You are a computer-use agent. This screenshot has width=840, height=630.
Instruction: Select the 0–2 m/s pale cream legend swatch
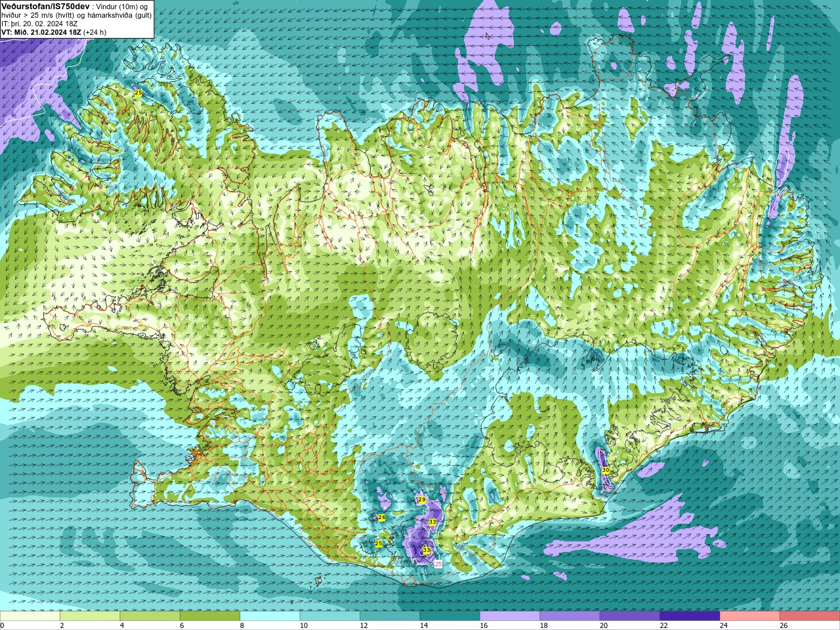pos(30,616)
